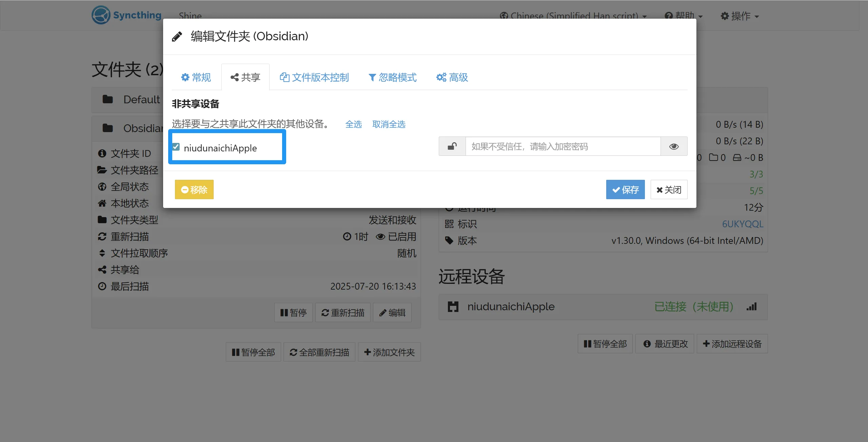The height and width of the screenshot is (442, 868).
Task: Click the v1.30.0 version text
Action: (687, 240)
